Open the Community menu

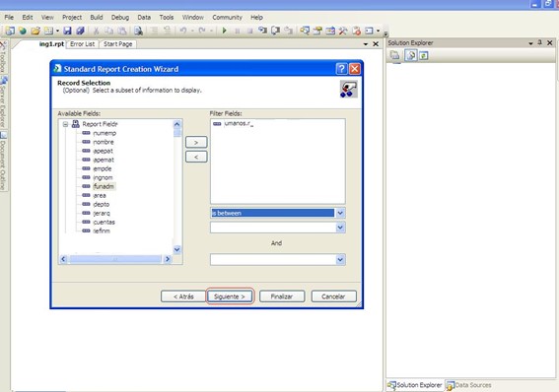227,17
